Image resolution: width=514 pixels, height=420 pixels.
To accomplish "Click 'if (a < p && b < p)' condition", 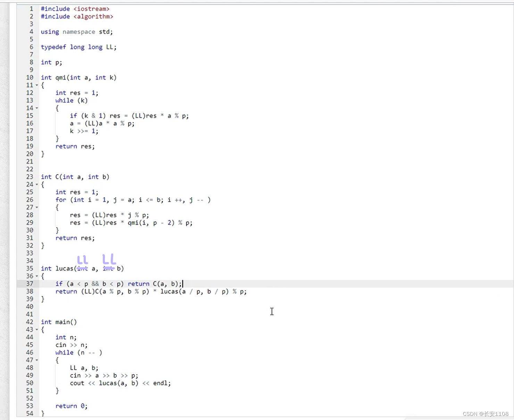I will [90, 284].
